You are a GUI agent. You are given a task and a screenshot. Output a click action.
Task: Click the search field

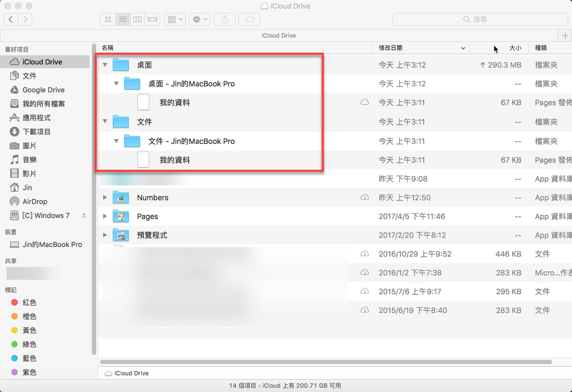click(x=480, y=19)
